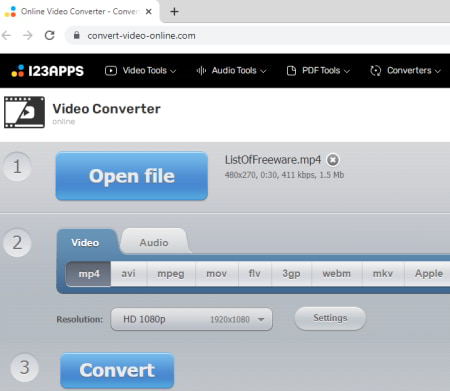The image size is (450, 391).
Task: Click the Audio Tools waveform icon
Action: [201, 71]
